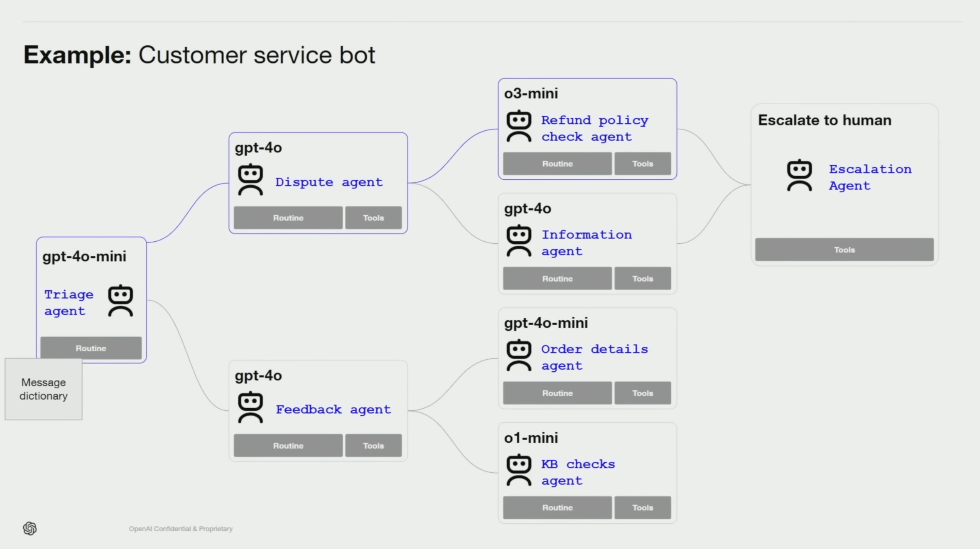Click the KB checks agent icon
Screen dimensions: 980x549
tap(519, 470)
